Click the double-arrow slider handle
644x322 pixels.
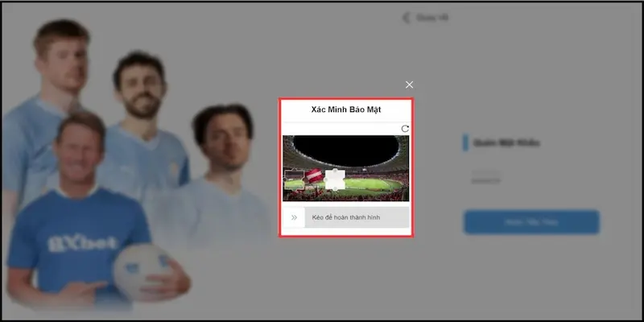(x=294, y=217)
